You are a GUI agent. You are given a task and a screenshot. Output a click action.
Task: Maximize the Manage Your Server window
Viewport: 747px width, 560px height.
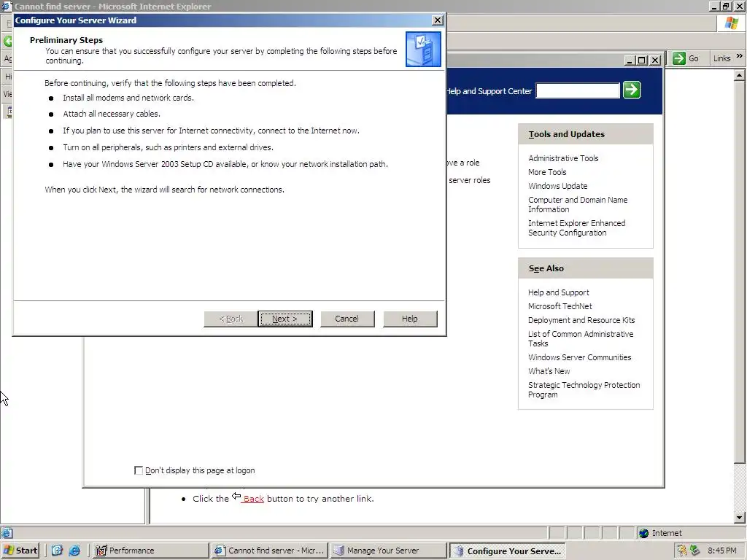pyautogui.click(x=642, y=60)
